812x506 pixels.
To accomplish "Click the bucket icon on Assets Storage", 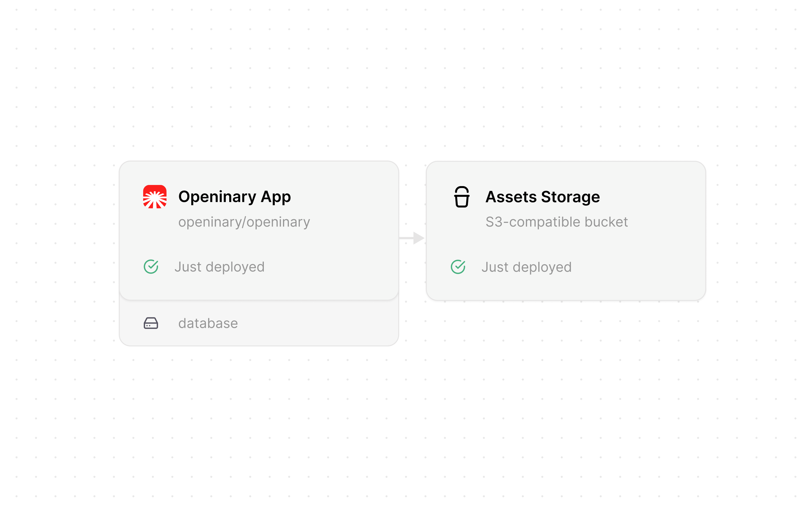I will 462,197.
